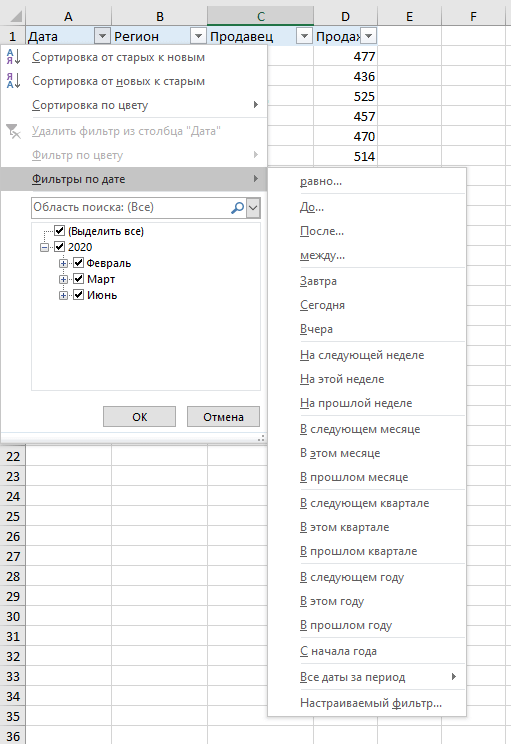Click the clear filter funnel icon
This screenshot has height=744, width=511.
[13, 131]
